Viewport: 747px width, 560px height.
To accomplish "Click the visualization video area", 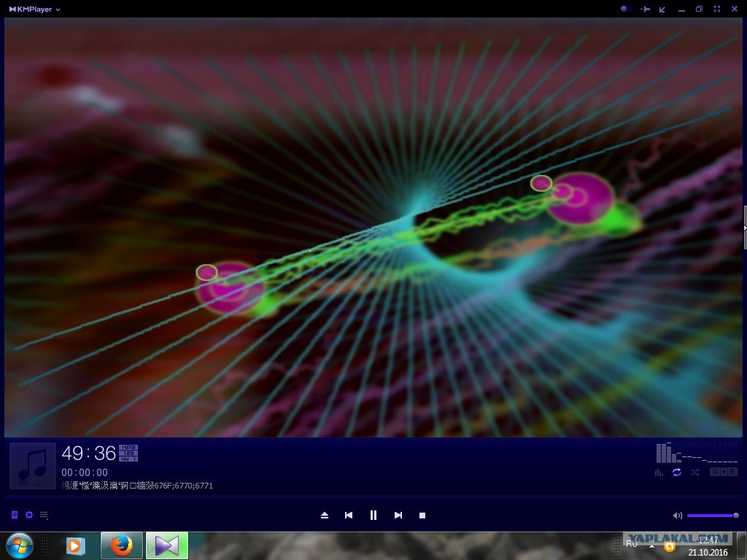I will point(373,227).
